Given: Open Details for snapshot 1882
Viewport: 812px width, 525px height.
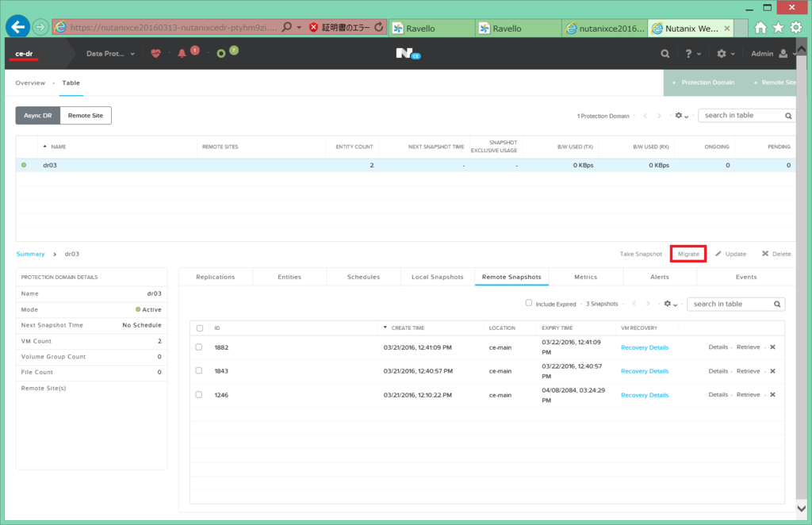Looking at the screenshot, I should [x=718, y=347].
